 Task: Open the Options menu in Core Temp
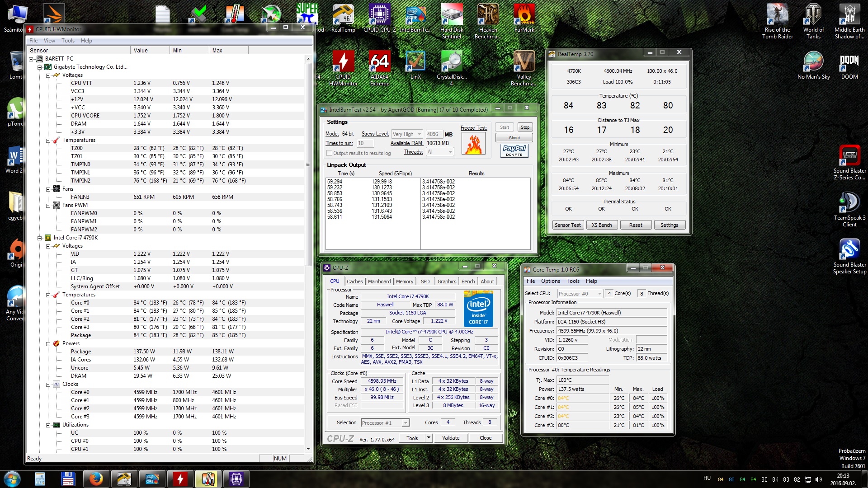pos(550,281)
